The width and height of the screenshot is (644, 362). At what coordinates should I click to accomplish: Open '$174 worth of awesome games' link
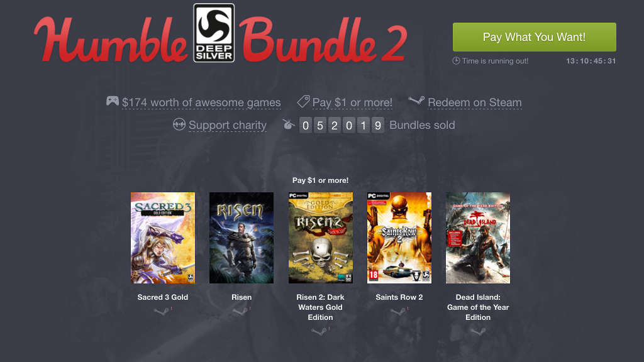[201, 102]
